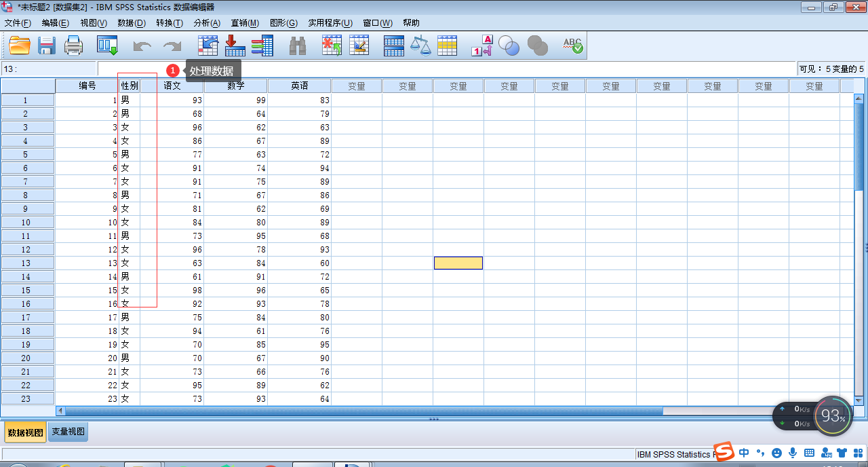Click row 22's 数学 value 89
The height and width of the screenshot is (467, 868).
(x=235, y=385)
